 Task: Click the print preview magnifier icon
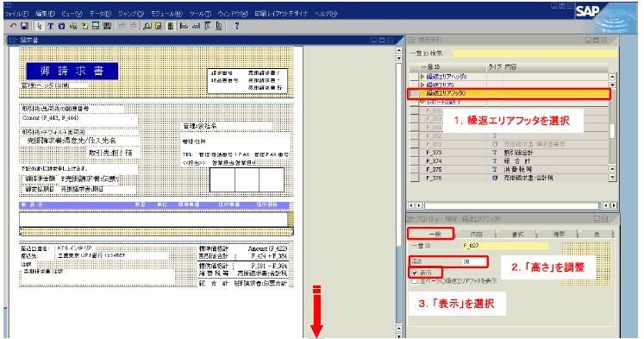(x=147, y=26)
